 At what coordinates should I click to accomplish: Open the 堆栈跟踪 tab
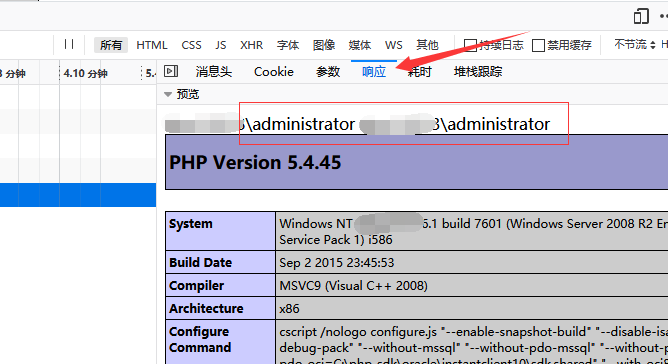[478, 72]
